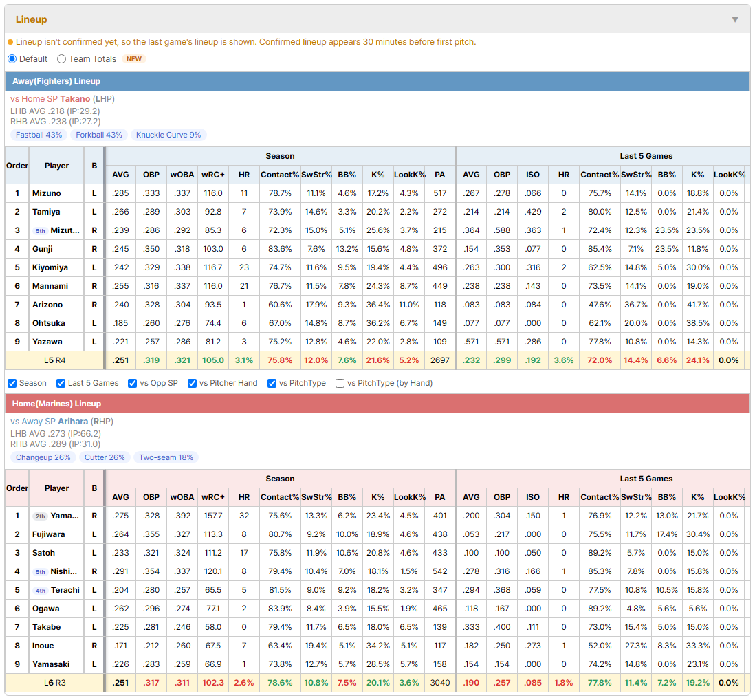Click the Fighters table Player column header
This screenshot has width=755, height=700.
click(x=57, y=166)
